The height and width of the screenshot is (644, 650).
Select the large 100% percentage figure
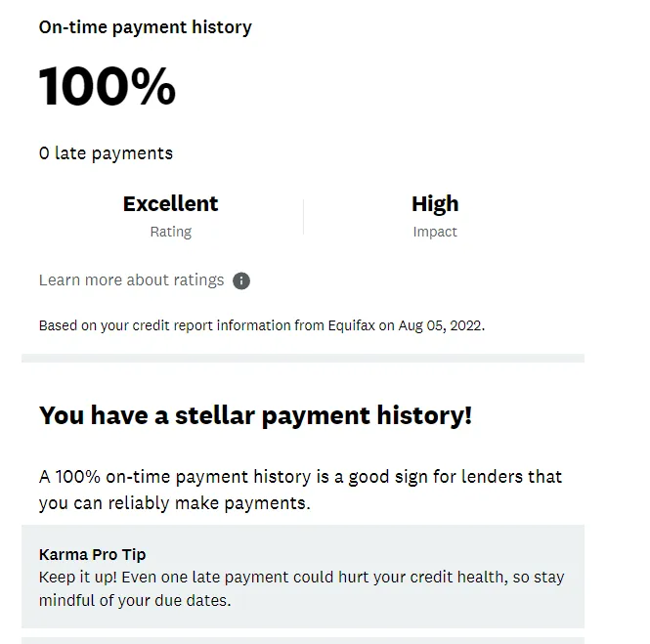[108, 87]
